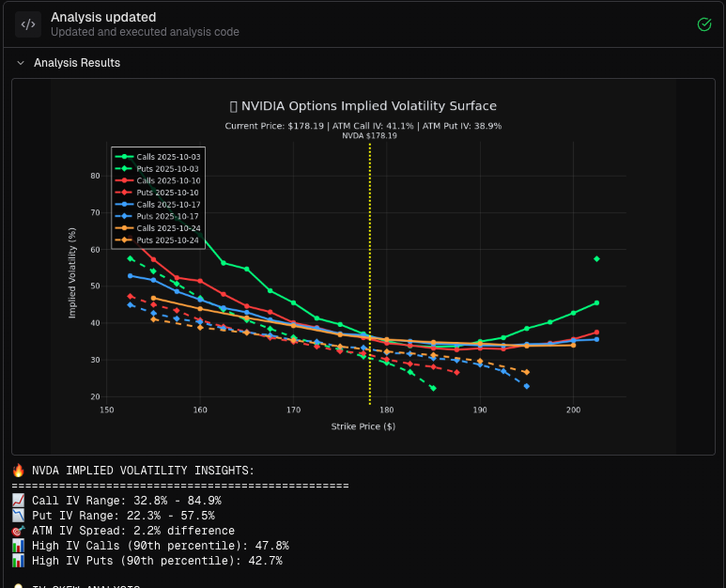Click the Strike Price ($) axis label

363,426
